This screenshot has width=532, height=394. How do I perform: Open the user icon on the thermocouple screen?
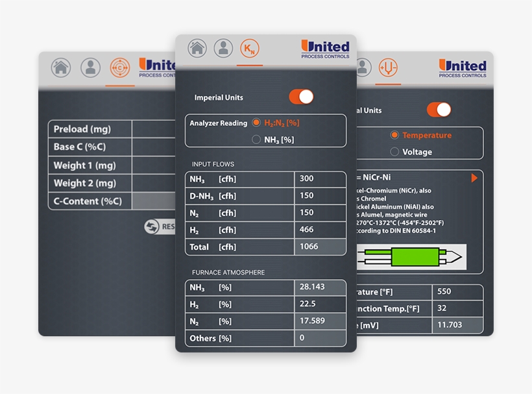(363, 68)
